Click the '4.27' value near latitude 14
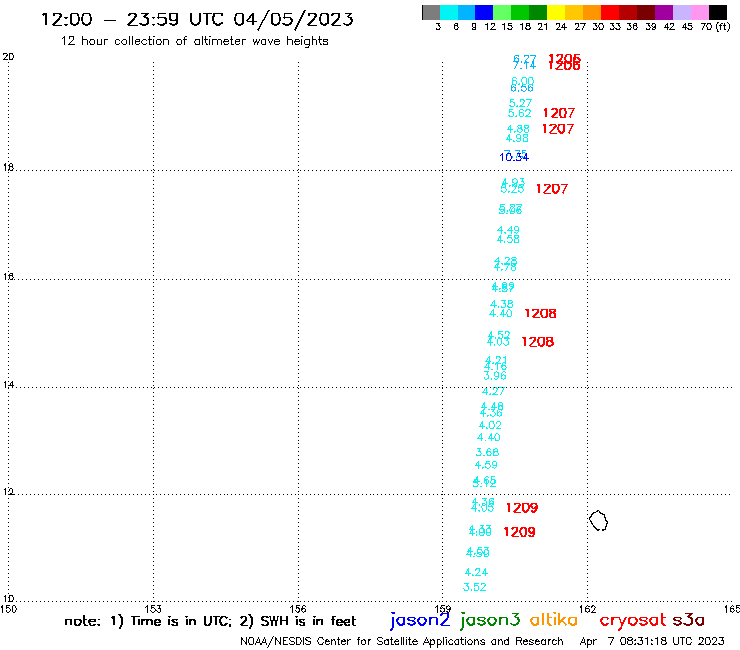The height and width of the screenshot is (650, 740). [493, 391]
